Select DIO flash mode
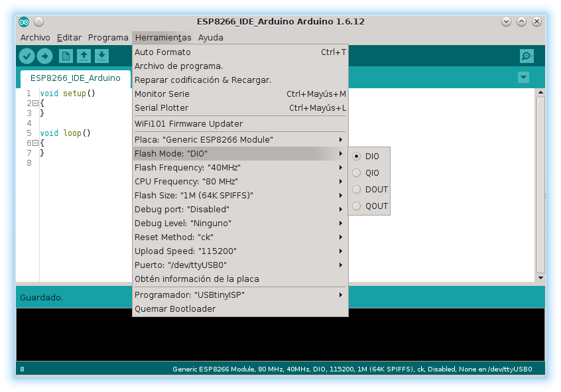The width and height of the screenshot is (561, 392). (369, 157)
